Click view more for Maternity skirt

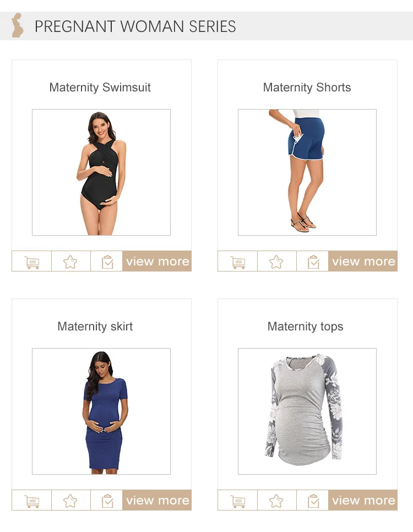click(x=157, y=500)
